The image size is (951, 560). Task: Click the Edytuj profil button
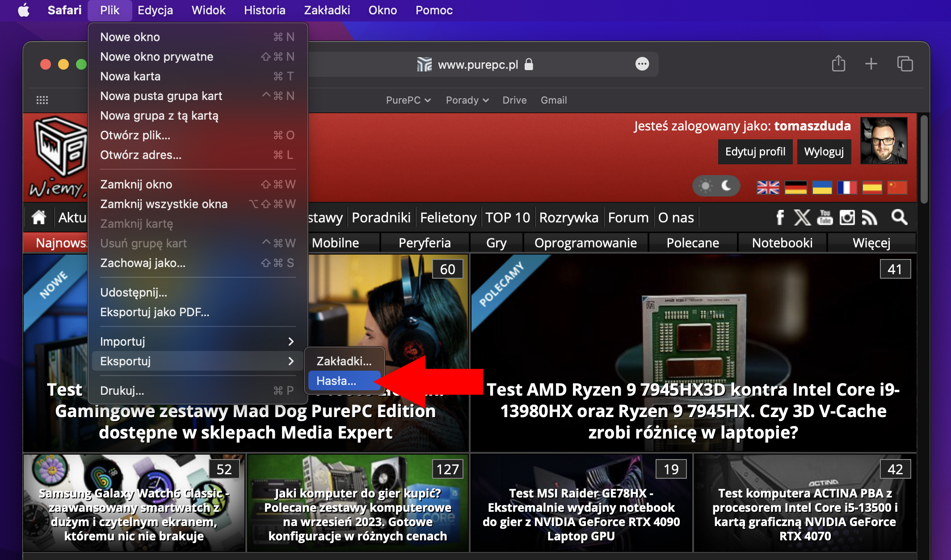click(x=755, y=151)
